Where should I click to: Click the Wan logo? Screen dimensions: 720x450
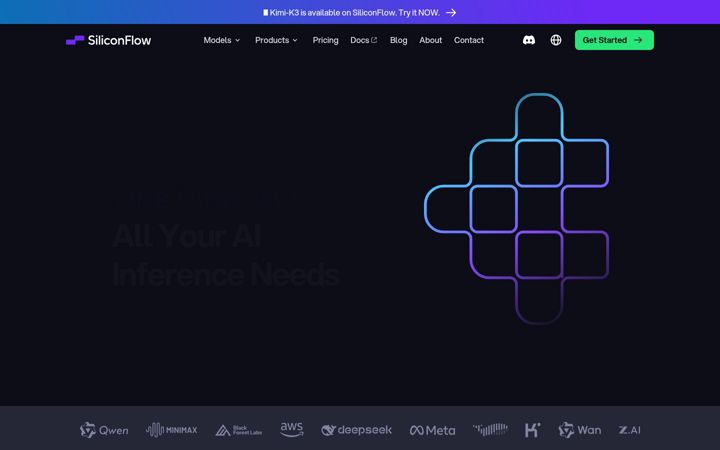[580, 430]
